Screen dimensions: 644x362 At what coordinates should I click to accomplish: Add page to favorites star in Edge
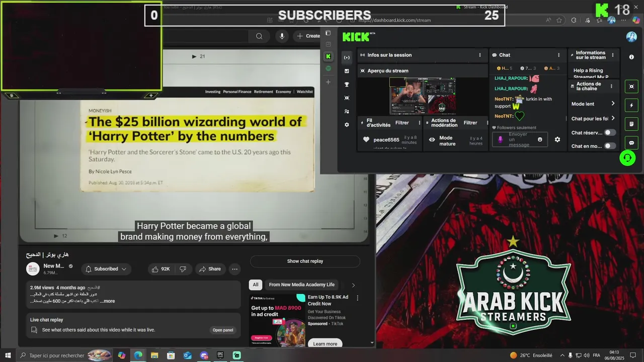pos(559,20)
